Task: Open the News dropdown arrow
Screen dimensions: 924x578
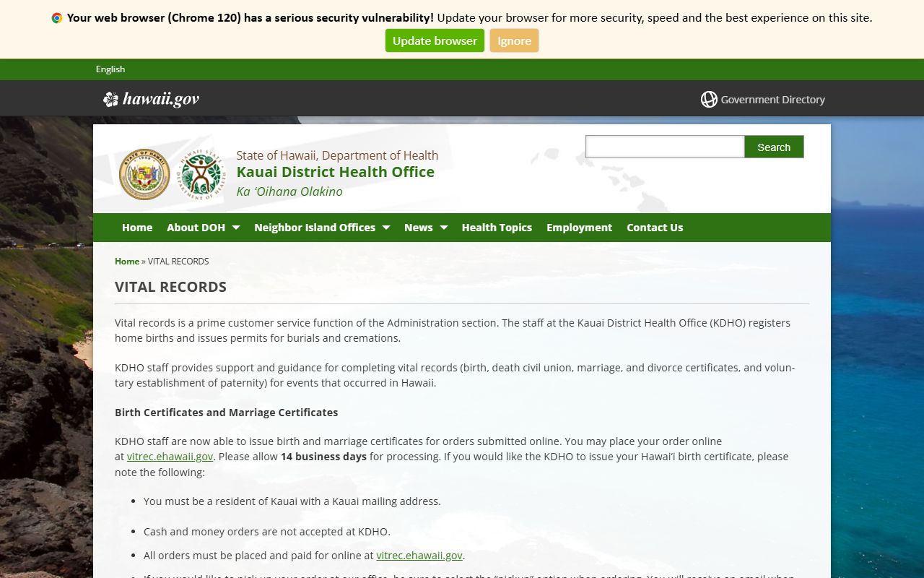Action: point(443,228)
